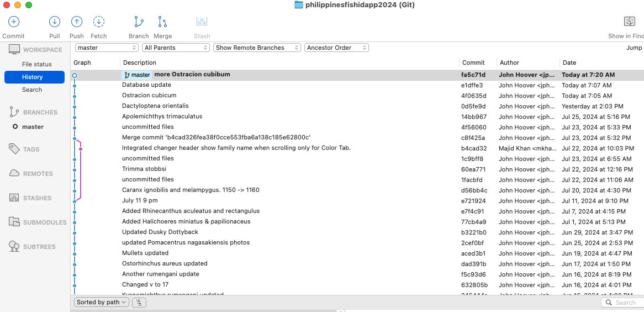Expand the SUBTREES section

tap(39, 247)
